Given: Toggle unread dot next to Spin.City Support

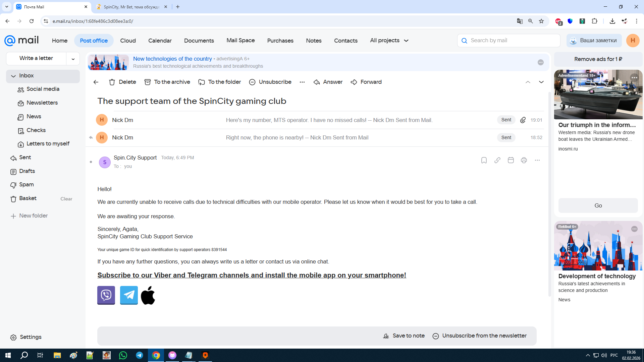Looking at the screenshot, I should click(91, 162).
